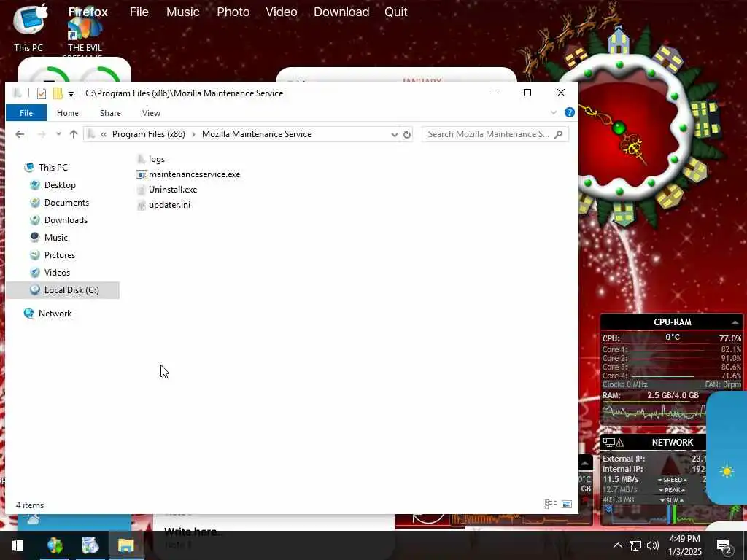Screen dimensions: 747x560
Task: Switch to Large icons view layout
Action: [567, 505]
